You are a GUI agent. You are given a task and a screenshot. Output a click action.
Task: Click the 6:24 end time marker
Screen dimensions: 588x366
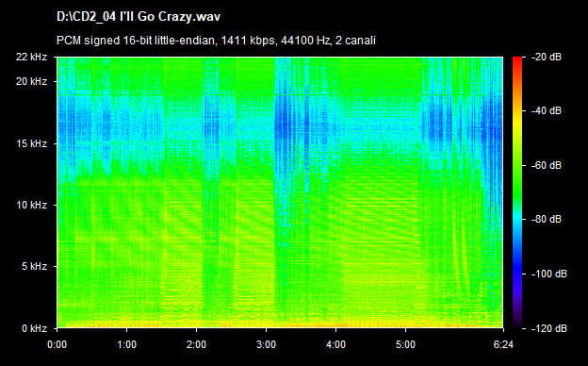(503, 344)
